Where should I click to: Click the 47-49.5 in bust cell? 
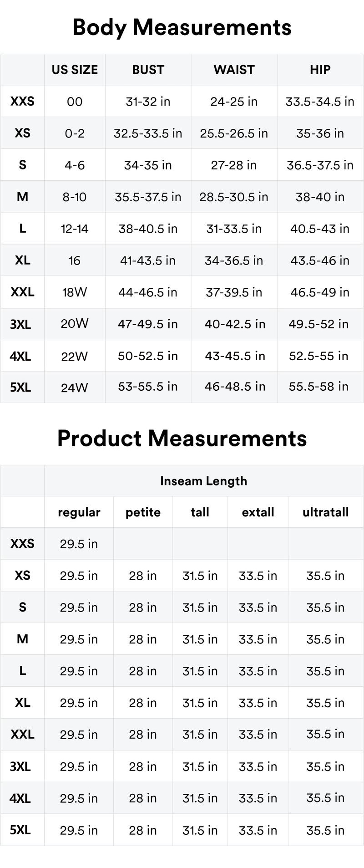coord(148,324)
